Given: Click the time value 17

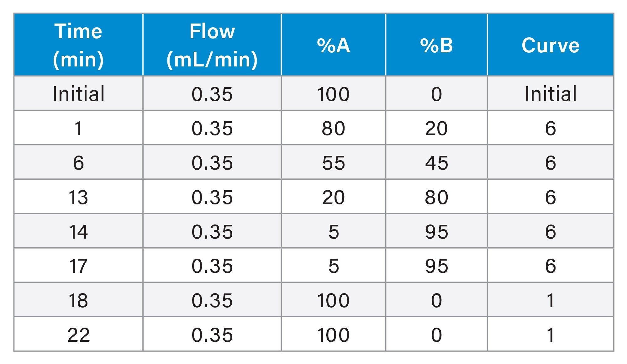Looking at the screenshot, I should [78, 266].
